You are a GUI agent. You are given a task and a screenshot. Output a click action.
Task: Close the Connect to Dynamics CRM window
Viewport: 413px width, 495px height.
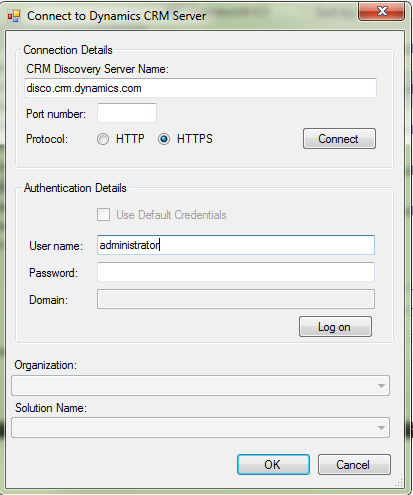[382, 11]
